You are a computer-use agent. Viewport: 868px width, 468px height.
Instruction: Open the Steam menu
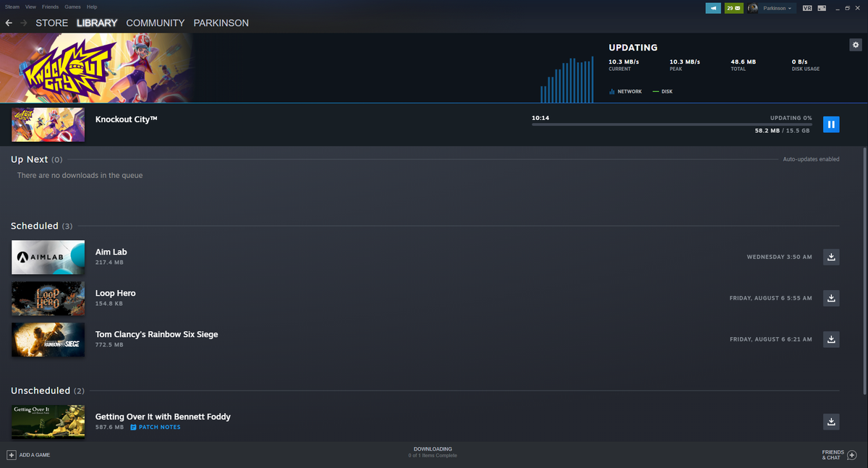pos(12,7)
